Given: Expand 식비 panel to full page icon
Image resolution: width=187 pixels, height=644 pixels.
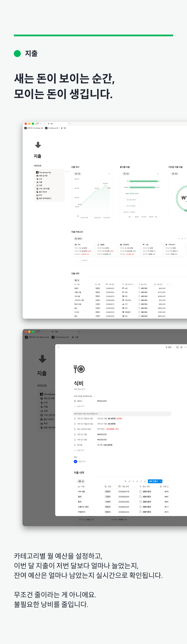Looking at the screenshot, I should point(59,347).
